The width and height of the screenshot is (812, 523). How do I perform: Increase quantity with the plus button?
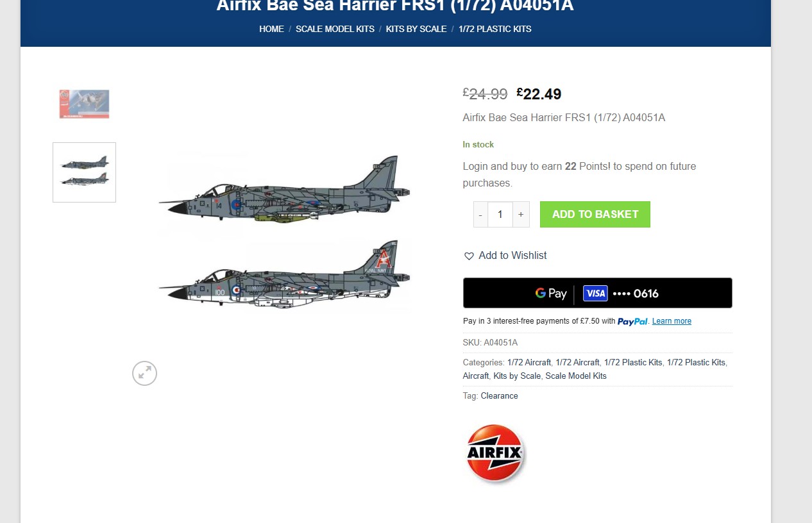(x=521, y=215)
